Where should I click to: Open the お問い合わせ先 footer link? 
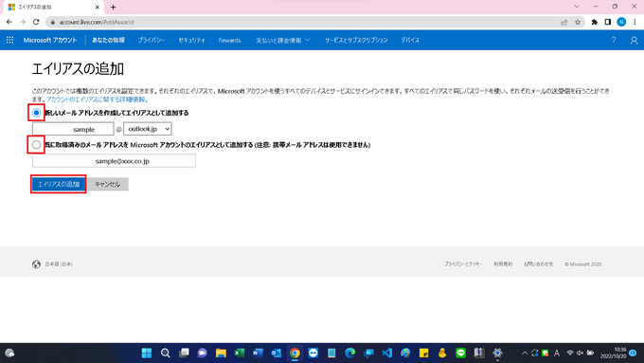pyautogui.click(x=539, y=263)
